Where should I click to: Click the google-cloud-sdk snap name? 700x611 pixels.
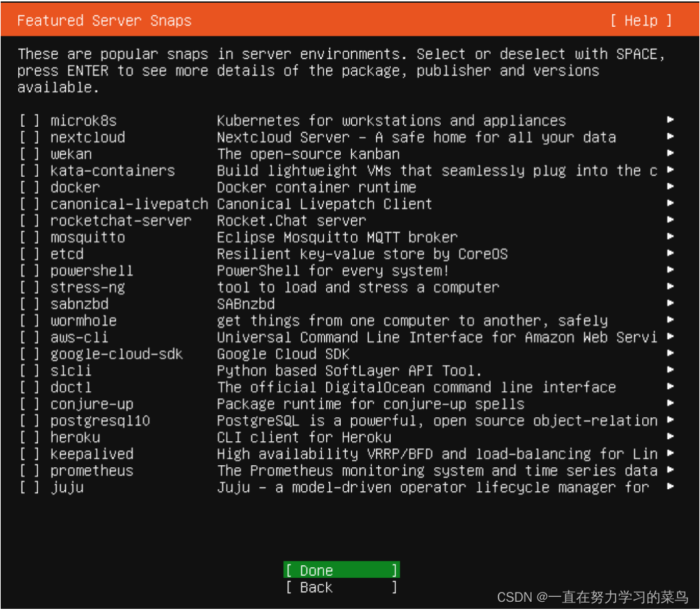pos(116,354)
